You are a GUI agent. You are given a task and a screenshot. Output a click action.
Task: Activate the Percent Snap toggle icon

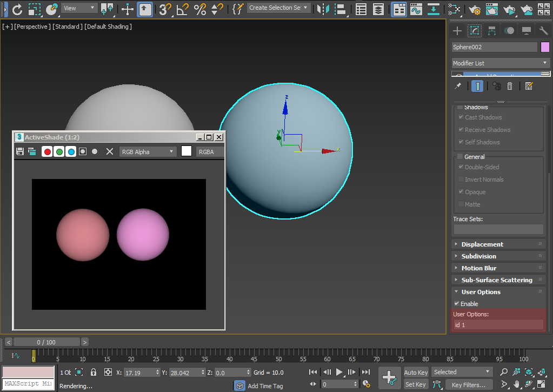(200, 9)
